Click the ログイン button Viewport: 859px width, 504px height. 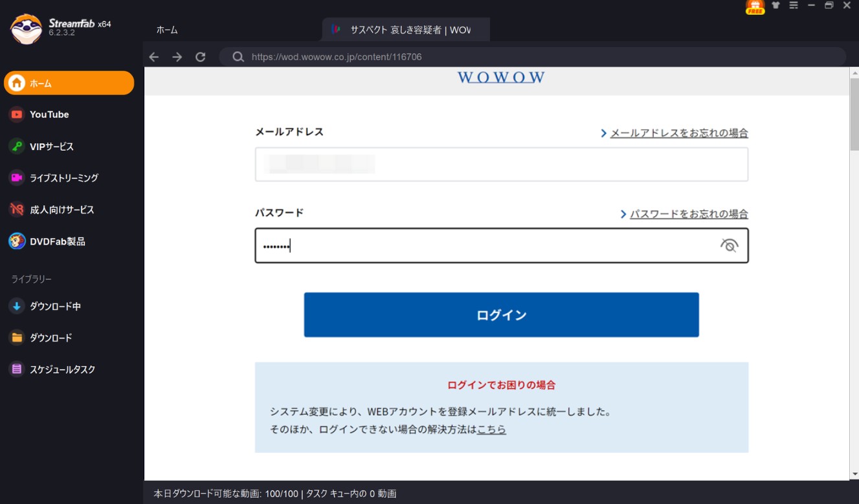[x=501, y=314]
